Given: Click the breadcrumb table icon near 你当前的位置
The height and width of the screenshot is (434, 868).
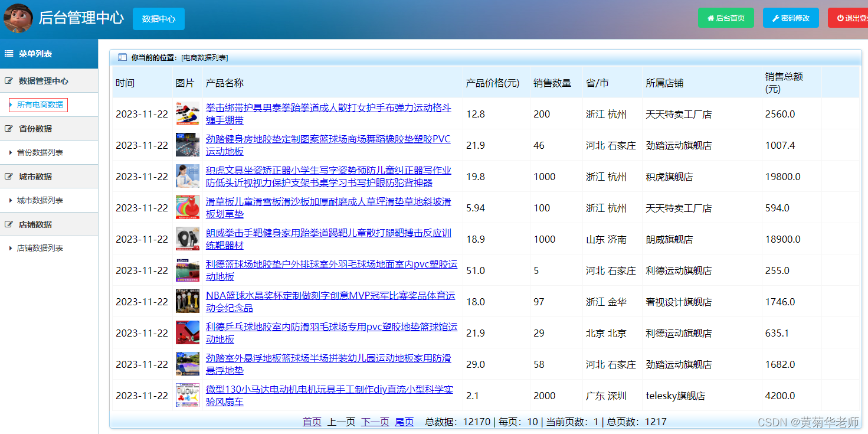Looking at the screenshot, I should tap(123, 57).
